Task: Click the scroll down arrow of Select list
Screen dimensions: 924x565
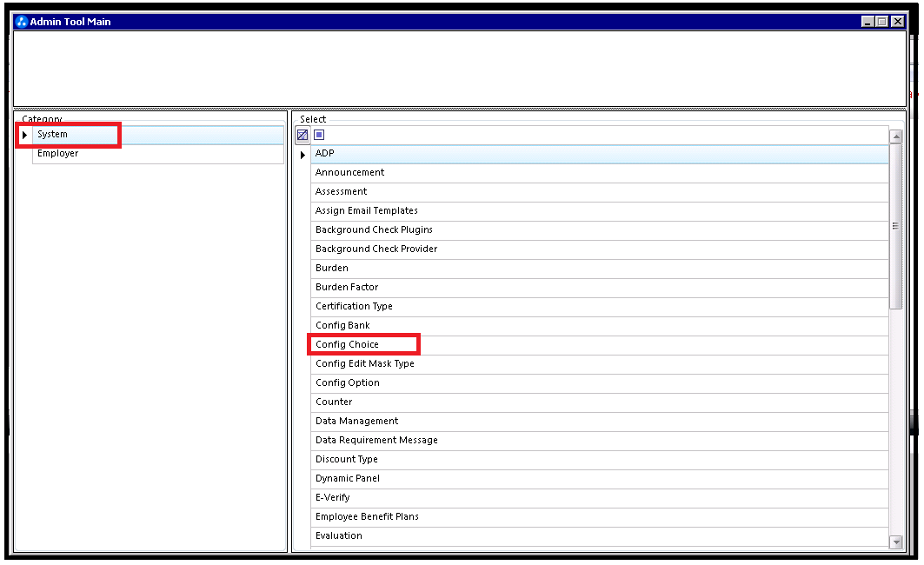Action: click(895, 542)
